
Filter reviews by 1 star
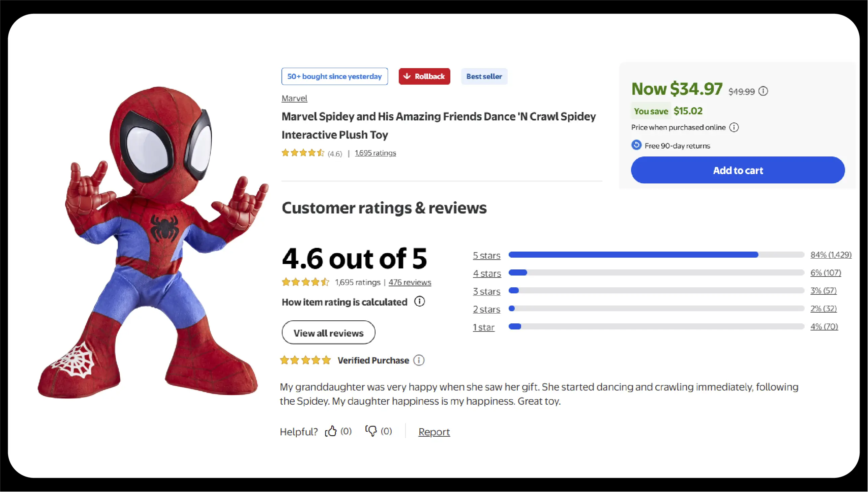[483, 327]
